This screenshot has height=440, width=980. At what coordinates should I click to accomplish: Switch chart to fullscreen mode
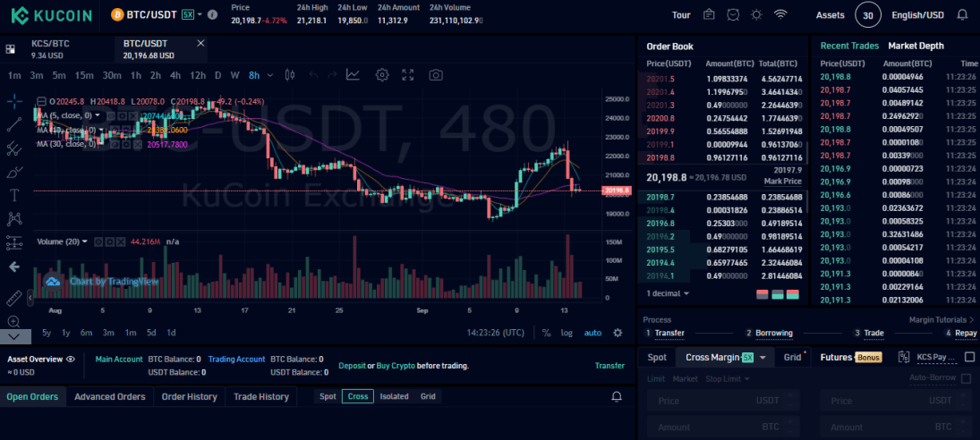[x=408, y=75]
